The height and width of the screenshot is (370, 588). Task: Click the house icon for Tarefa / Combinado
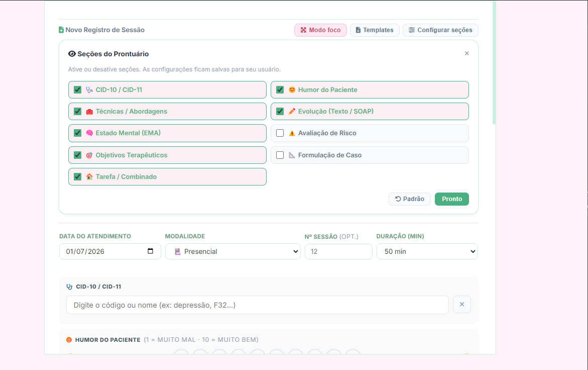(89, 177)
